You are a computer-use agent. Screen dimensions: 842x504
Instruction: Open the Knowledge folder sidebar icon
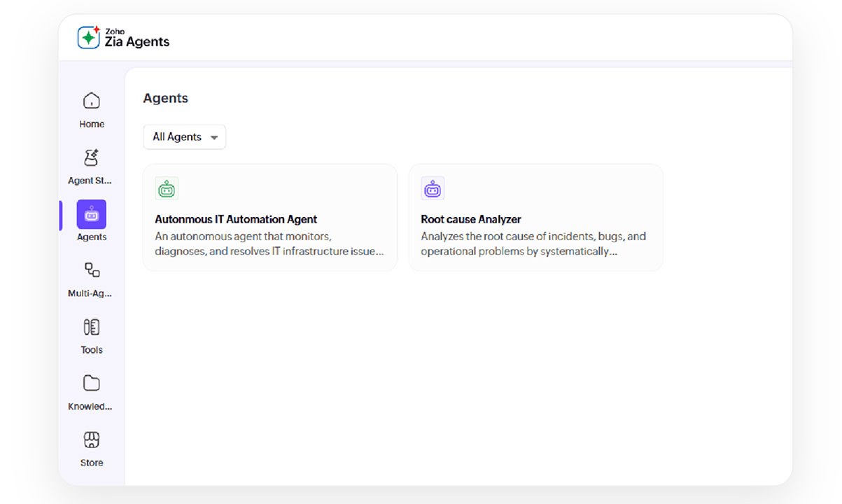point(92,383)
